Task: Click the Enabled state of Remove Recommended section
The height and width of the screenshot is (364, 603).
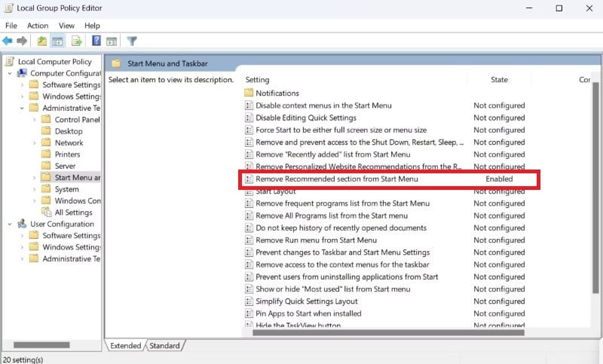Action: [x=499, y=179]
